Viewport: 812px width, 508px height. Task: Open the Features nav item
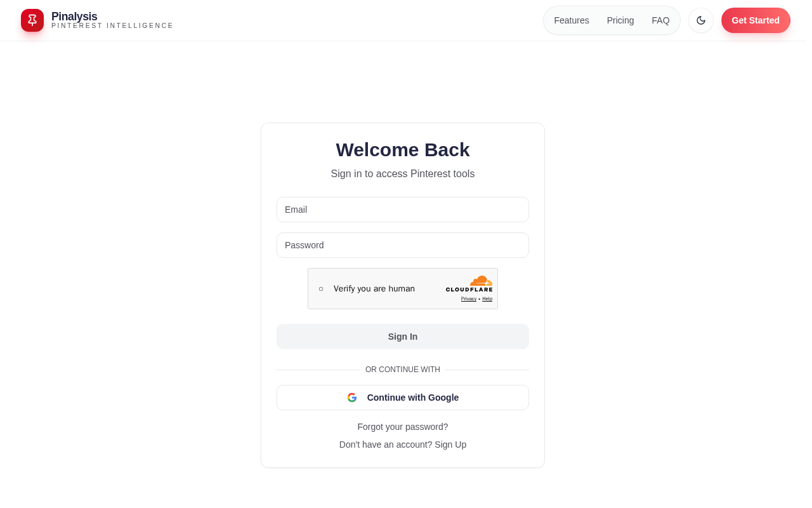[x=572, y=20]
